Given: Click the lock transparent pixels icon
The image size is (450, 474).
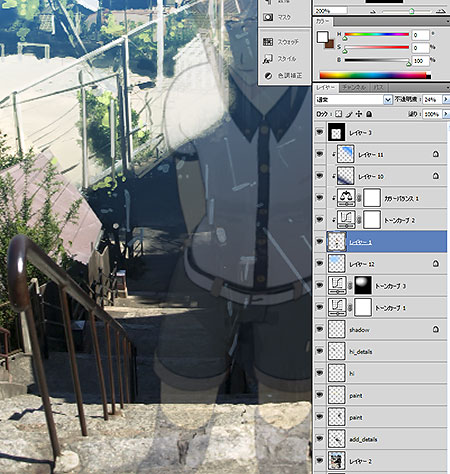Looking at the screenshot, I should pos(339,114).
